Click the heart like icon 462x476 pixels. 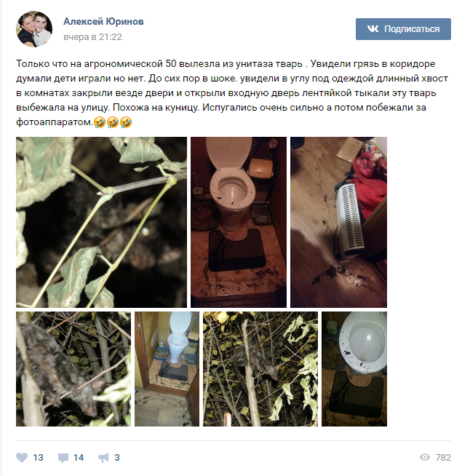(x=22, y=458)
